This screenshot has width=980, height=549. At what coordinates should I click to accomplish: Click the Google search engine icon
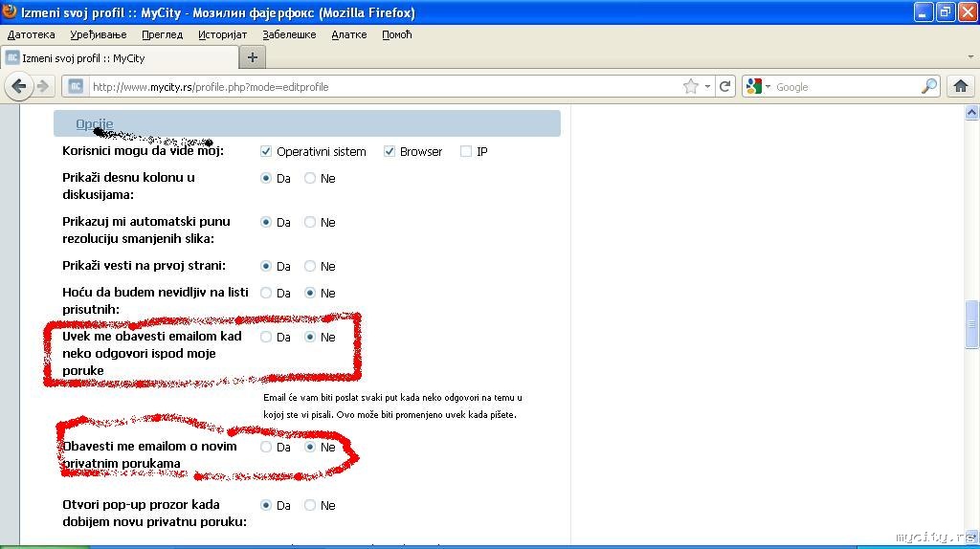[754, 86]
